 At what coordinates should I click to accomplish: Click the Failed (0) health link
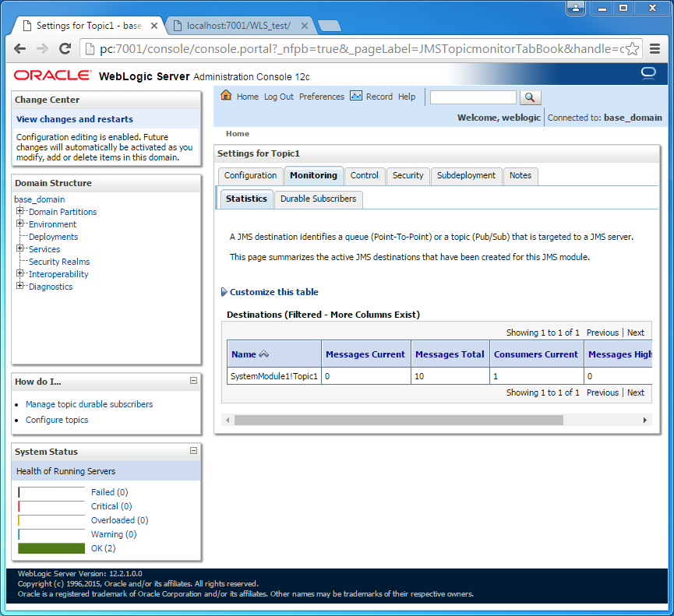(110, 492)
